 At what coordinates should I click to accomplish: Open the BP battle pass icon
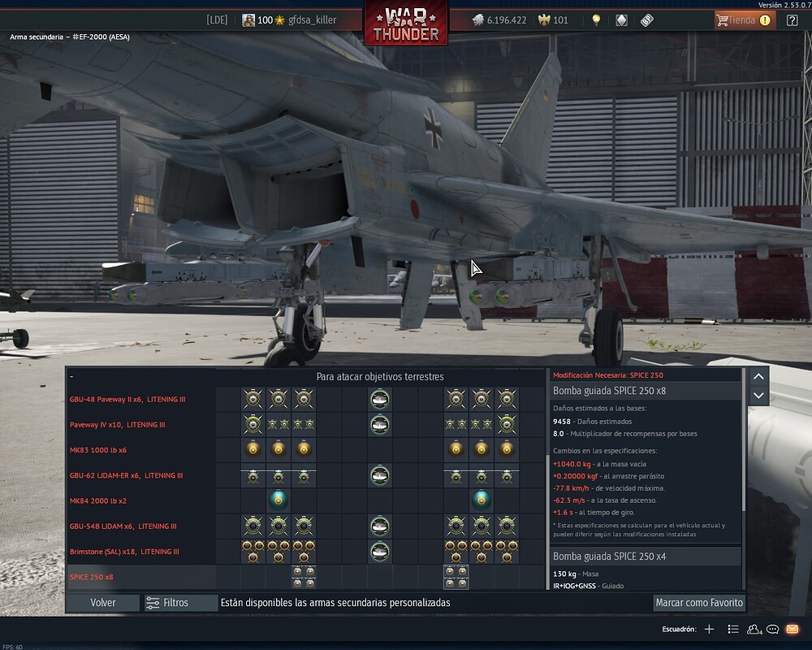pos(646,20)
